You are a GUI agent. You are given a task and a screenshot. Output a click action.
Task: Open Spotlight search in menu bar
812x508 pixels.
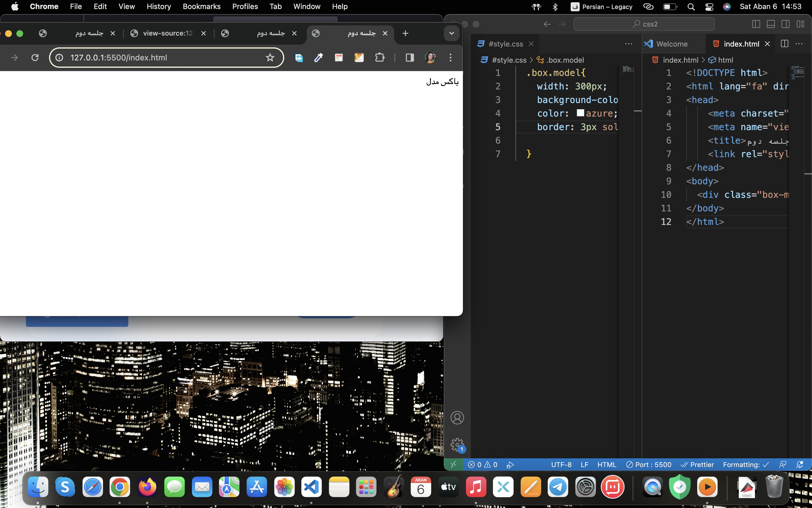[691, 7]
